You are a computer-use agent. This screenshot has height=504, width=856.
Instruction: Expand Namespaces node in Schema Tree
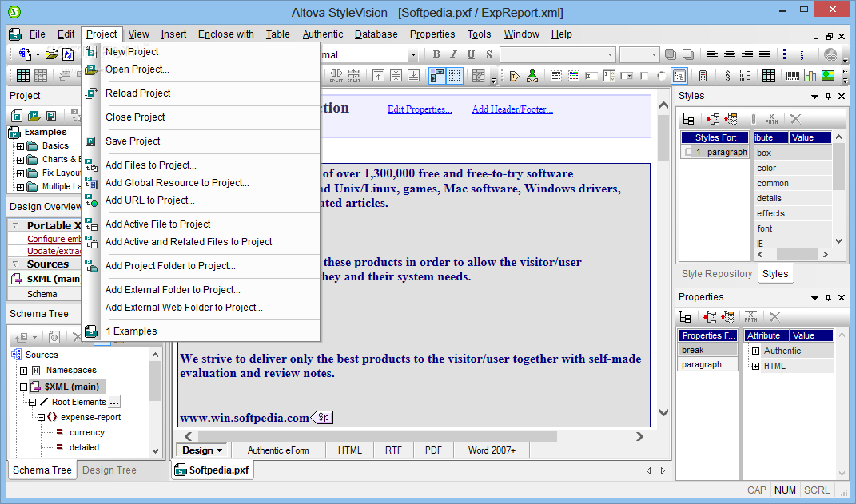(x=23, y=371)
